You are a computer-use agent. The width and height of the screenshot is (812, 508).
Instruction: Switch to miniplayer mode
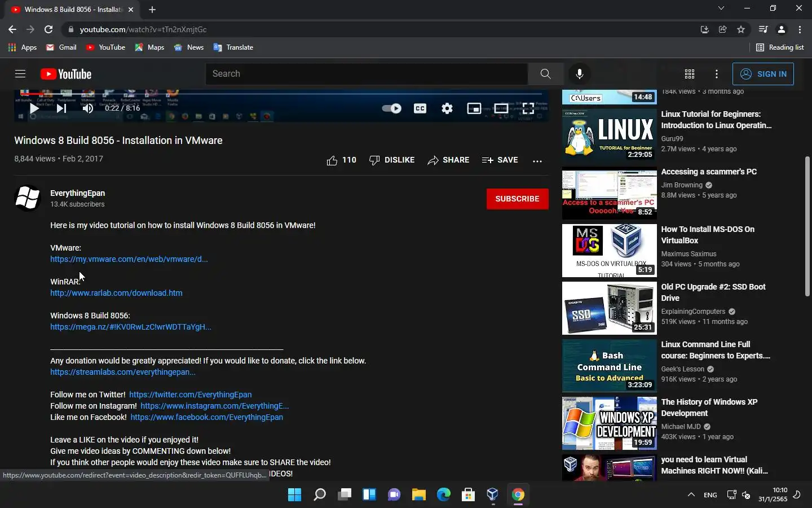(474, 108)
